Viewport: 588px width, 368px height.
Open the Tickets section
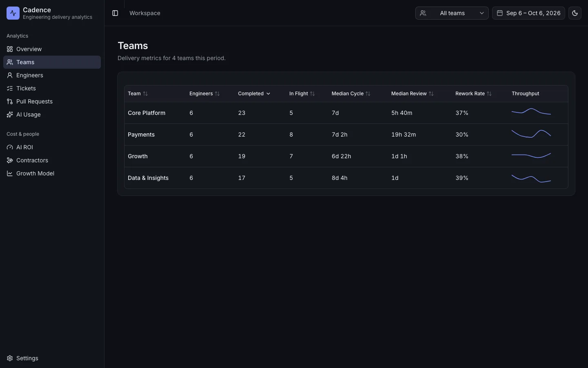(52, 88)
